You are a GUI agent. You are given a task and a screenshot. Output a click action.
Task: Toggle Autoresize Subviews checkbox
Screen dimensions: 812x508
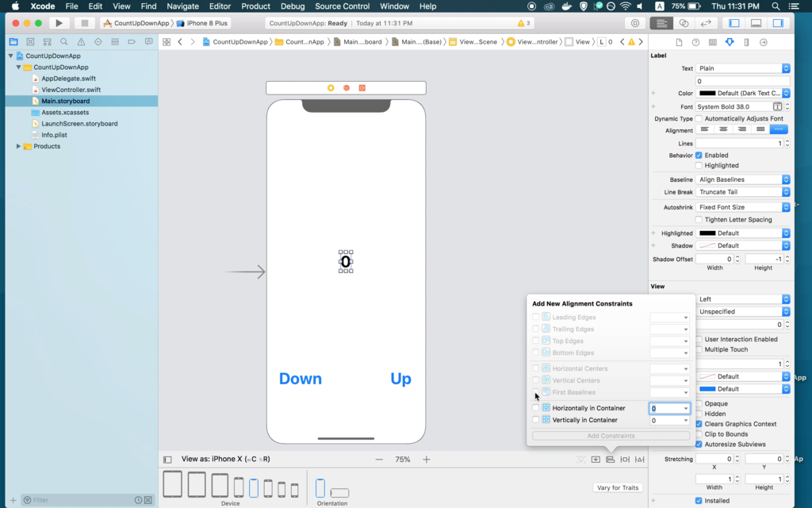click(x=699, y=444)
